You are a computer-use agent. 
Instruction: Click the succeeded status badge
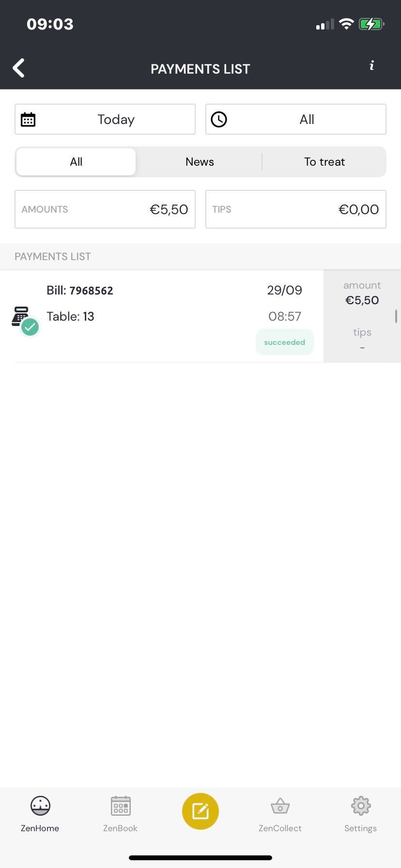click(x=284, y=342)
